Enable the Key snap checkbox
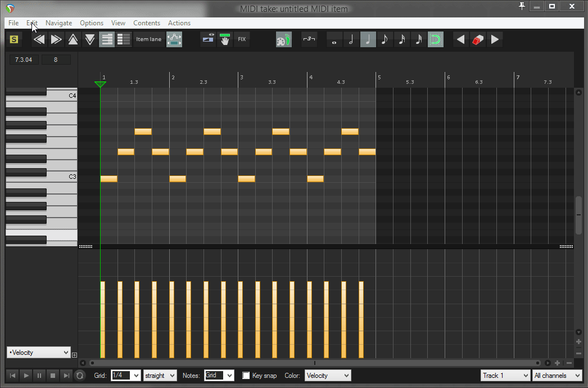 point(246,376)
